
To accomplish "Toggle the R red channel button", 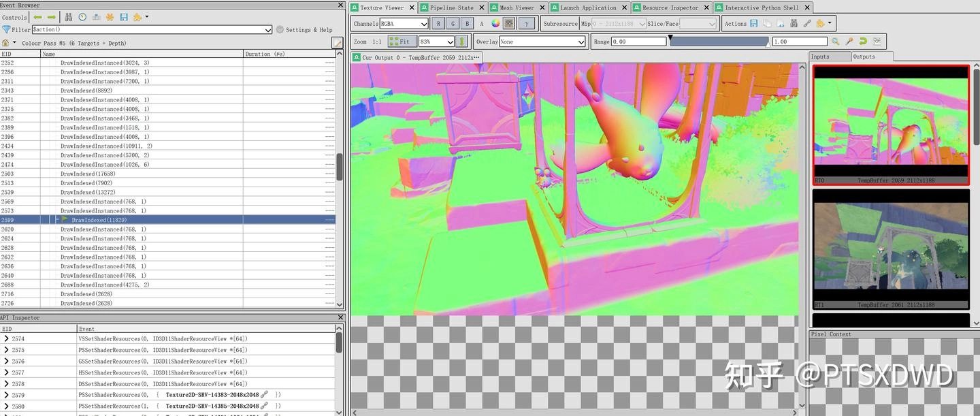I will (x=438, y=23).
